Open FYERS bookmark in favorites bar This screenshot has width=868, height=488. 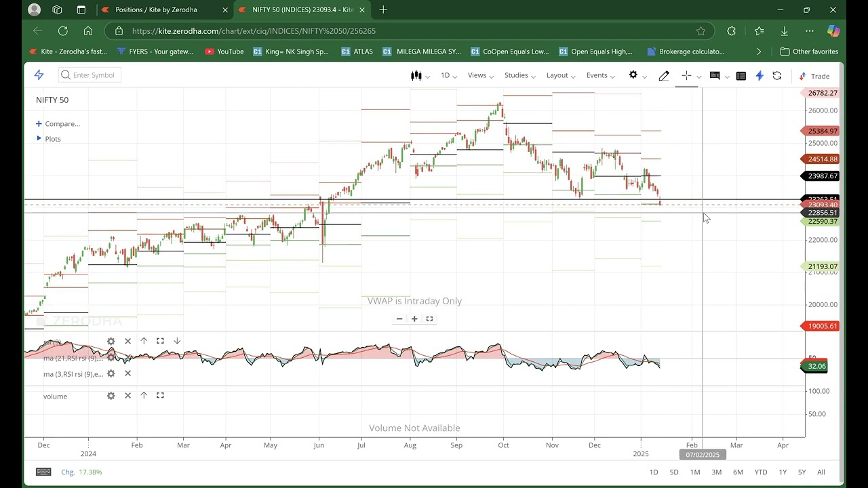pyautogui.click(x=155, y=52)
